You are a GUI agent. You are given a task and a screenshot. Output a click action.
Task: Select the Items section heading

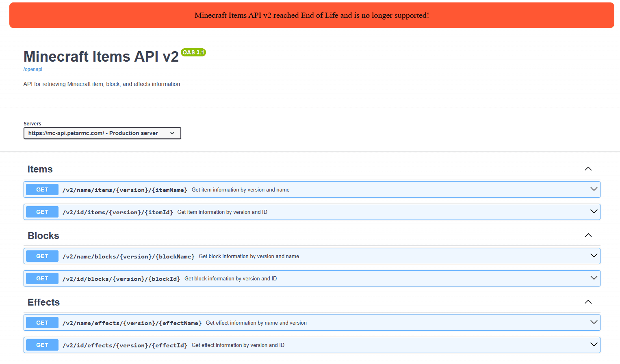[40, 169]
